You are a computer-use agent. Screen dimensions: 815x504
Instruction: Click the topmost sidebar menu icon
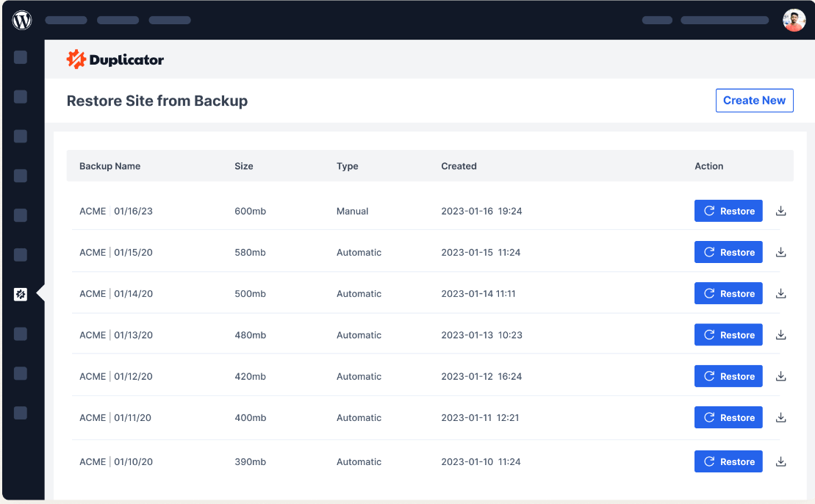tap(21, 57)
